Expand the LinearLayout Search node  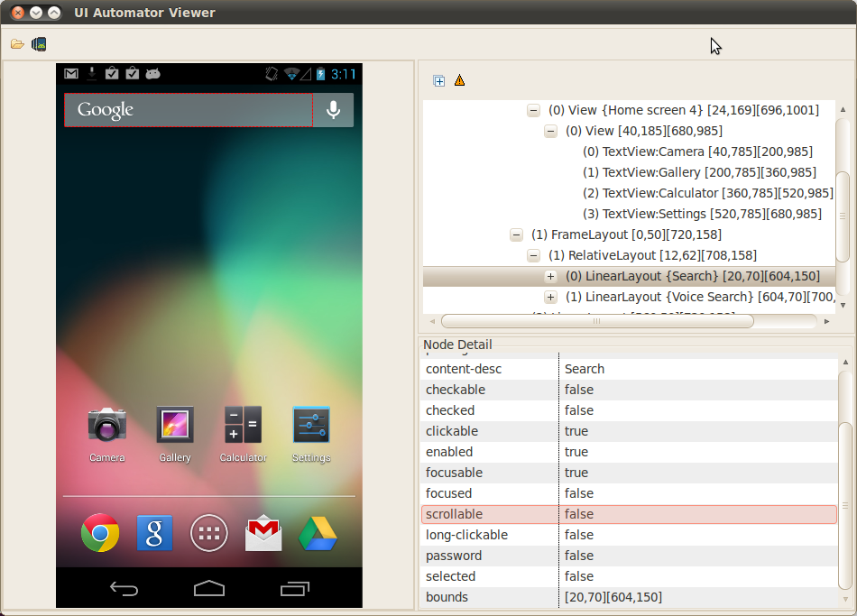[550, 276]
